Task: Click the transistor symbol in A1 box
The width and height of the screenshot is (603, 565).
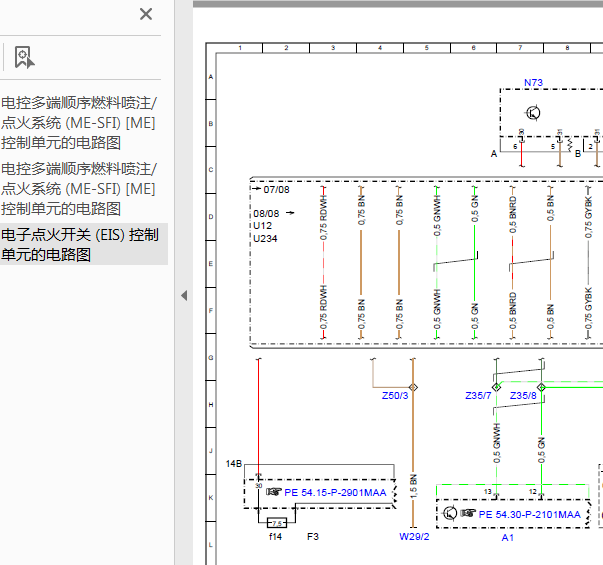Action: pyautogui.click(x=450, y=513)
